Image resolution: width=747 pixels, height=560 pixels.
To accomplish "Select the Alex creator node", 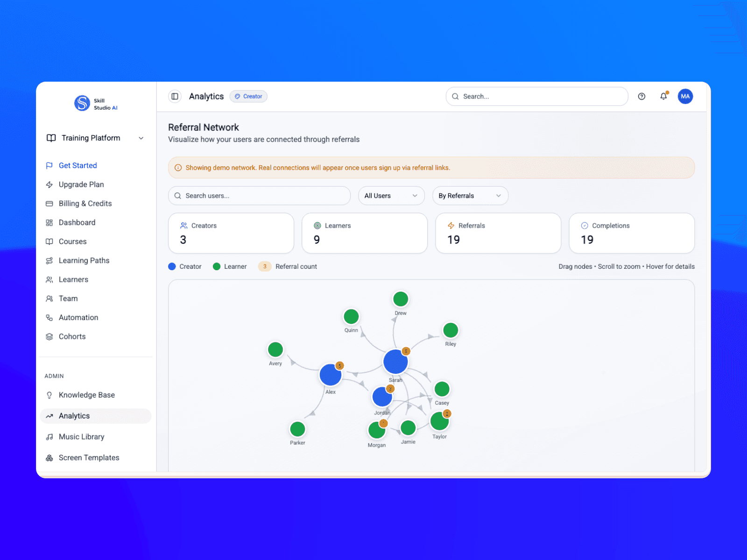I will [x=331, y=375].
